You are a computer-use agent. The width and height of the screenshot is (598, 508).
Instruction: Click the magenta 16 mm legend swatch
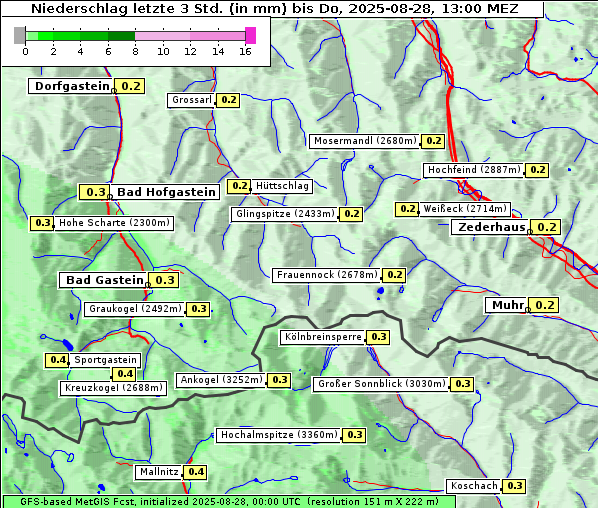click(x=251, y=35)
